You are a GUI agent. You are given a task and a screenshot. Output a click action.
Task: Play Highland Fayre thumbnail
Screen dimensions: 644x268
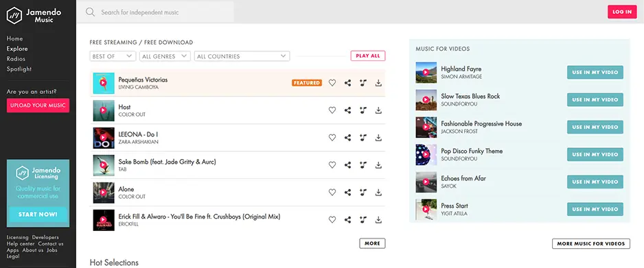[x=426, y=72]
